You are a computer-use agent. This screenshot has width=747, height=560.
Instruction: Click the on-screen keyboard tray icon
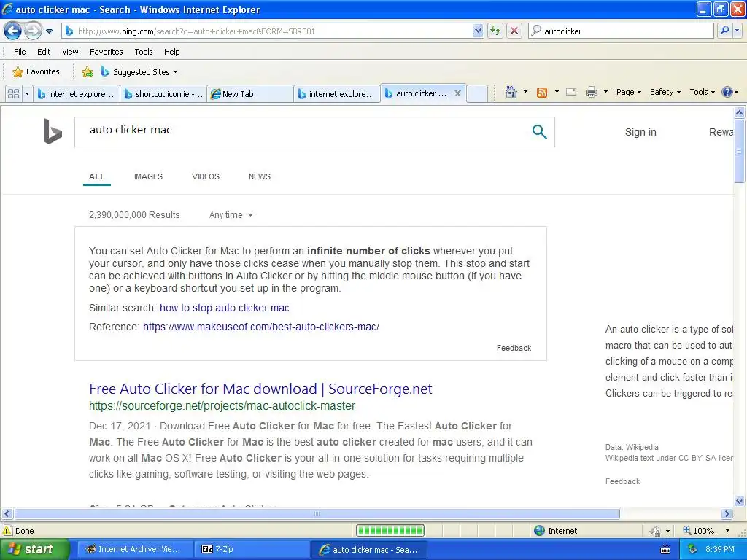tap(665, 550)
